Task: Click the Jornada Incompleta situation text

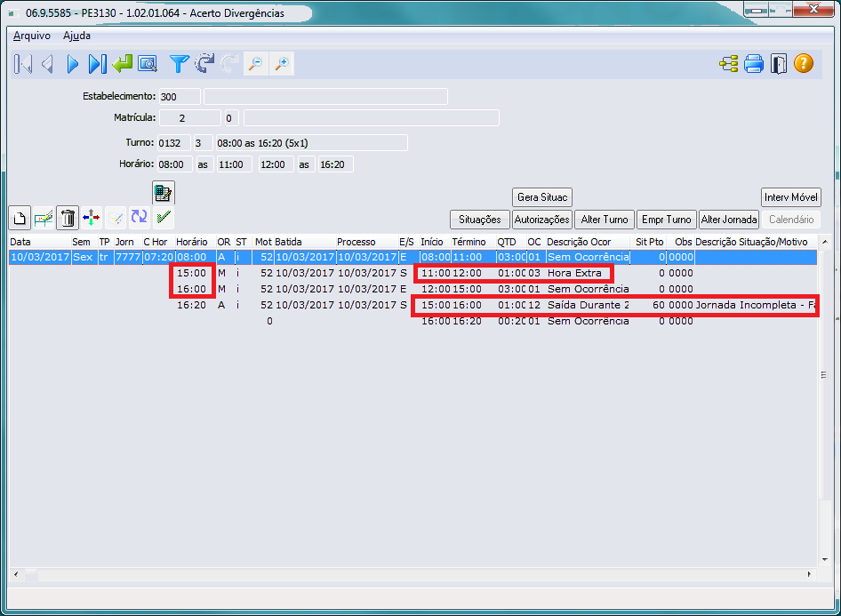Action: 755,305
